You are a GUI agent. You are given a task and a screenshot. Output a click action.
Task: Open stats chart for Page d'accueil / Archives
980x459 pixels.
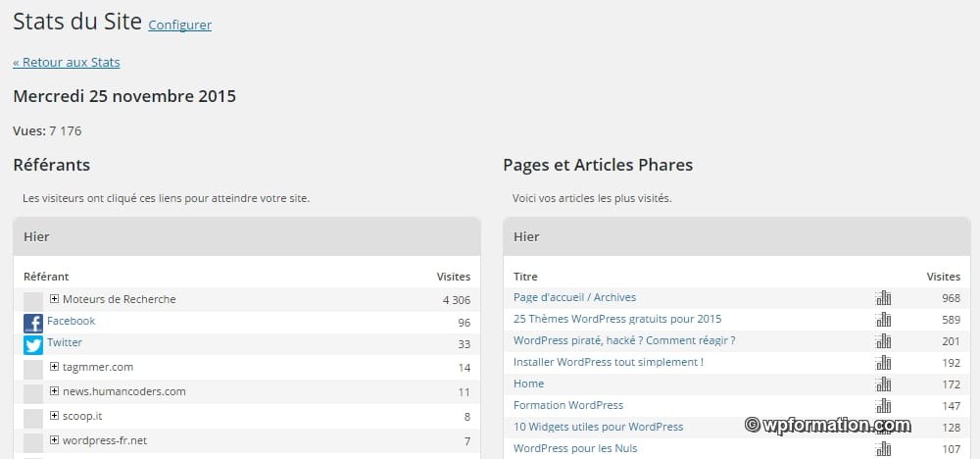click(x=884, y=297)
